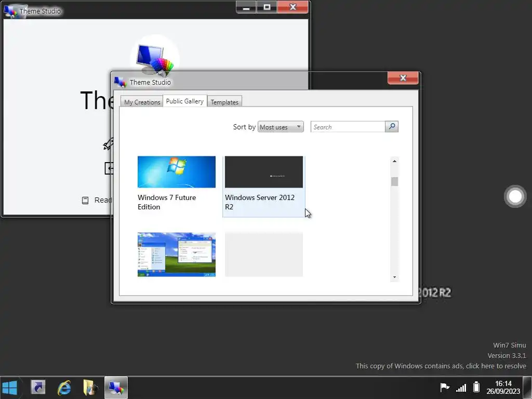Select the Windows XP desktop theme thumbnail
532x399 pixels.
pos(177,255)
